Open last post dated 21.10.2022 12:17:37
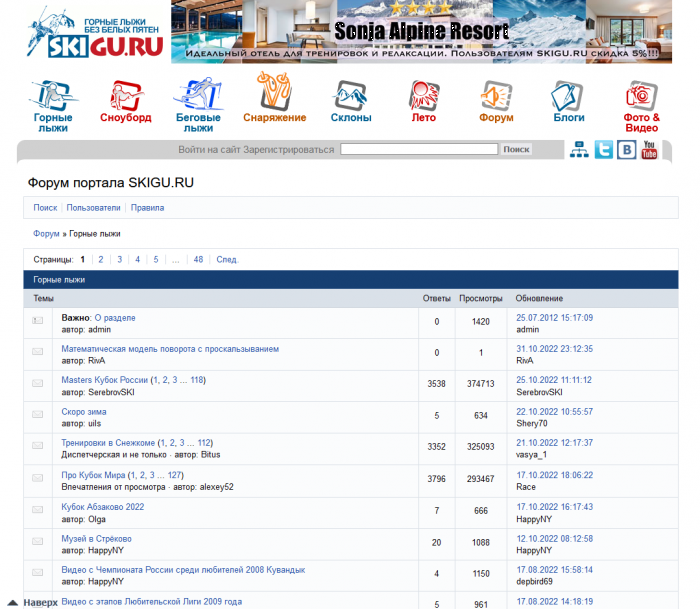Image resolution: width=700 pixels, height=609 pixels. [554, 443]
